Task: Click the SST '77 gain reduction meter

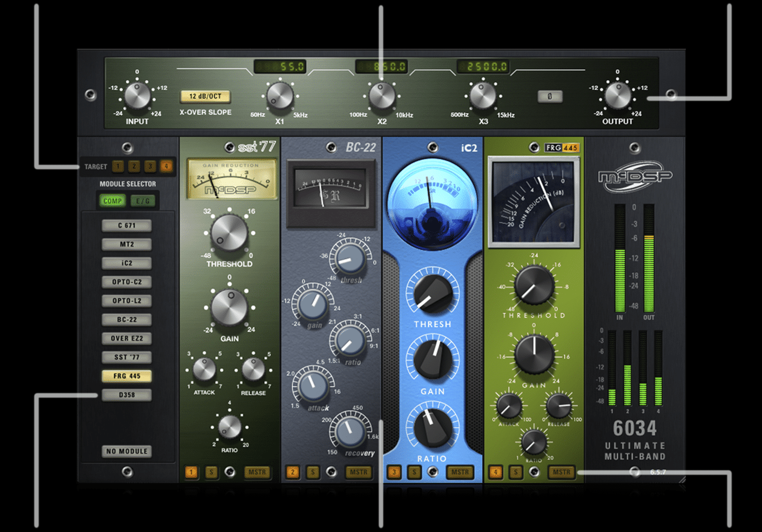Action: pos(231,179)
